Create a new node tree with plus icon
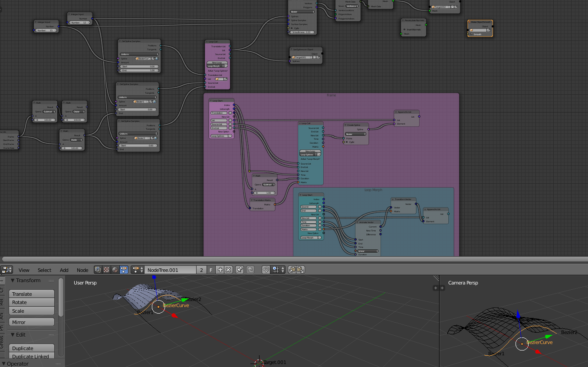This screenshot has height=367, width=588. 220,270
